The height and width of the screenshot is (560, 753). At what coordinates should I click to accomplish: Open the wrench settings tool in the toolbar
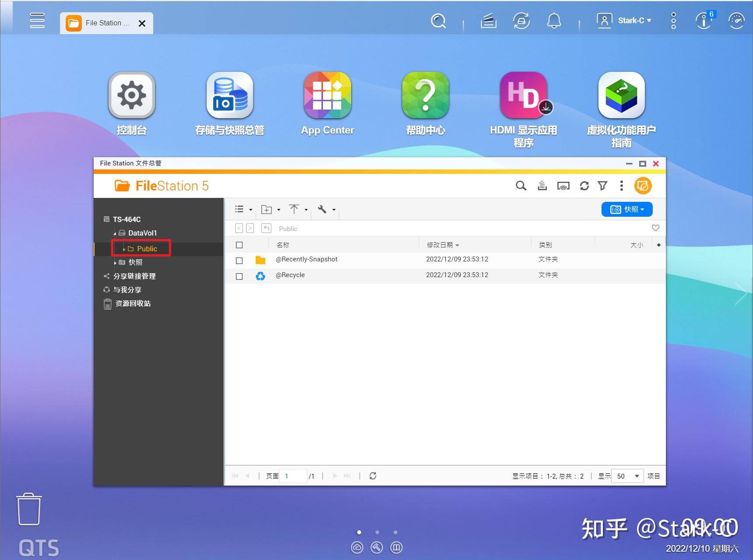[323, 209]
